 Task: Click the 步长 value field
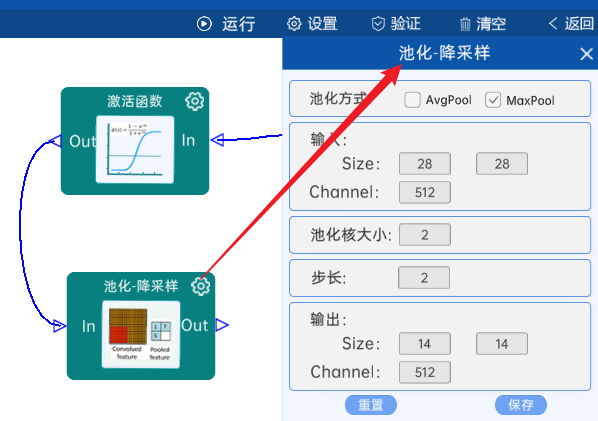[x=424, y=278]
